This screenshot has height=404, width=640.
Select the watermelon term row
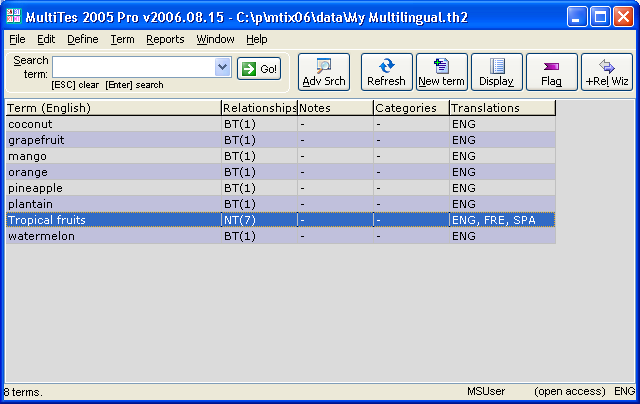(x=280, y=236)
